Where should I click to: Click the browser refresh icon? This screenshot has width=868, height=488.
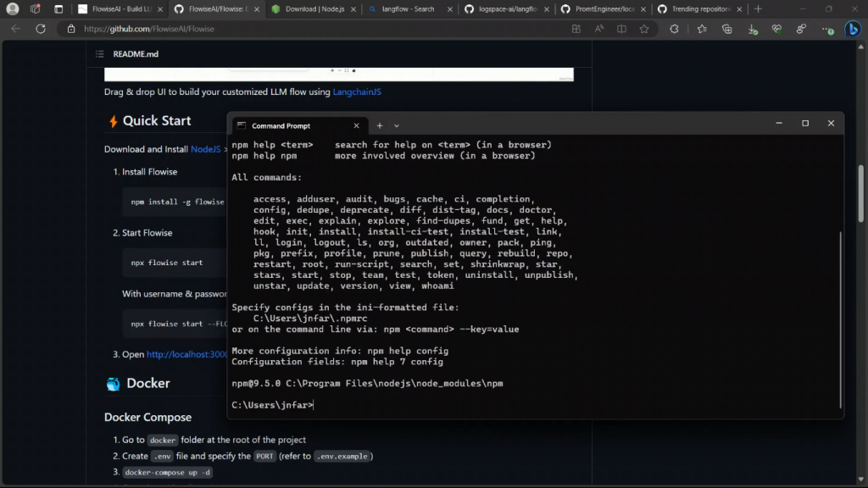pyautogui.click(x=40, y=29)
